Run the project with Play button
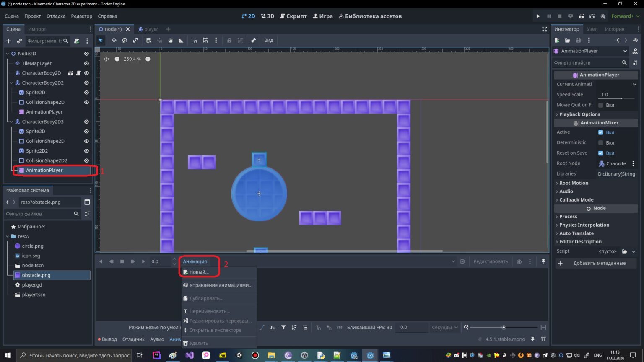Image resolution: width=644 pixels, height=362 pixels. pos(538,16)
